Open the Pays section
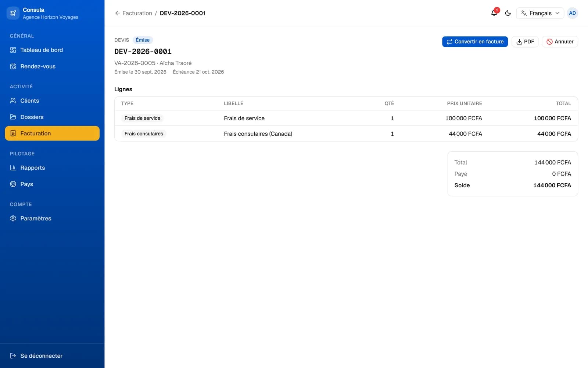The image size is (588, 368). [x=52, y=184]
